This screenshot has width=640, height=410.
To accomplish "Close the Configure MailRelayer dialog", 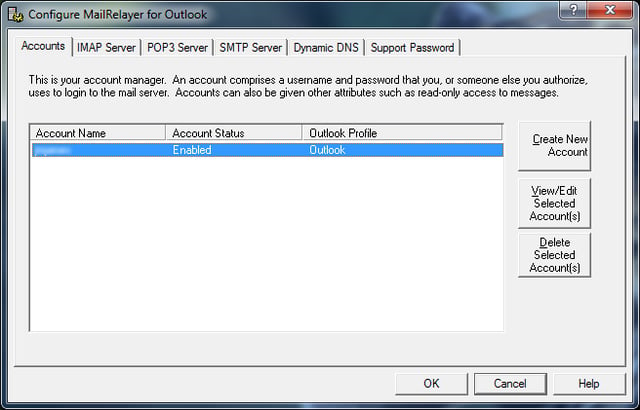I will [x=610, y=10].
